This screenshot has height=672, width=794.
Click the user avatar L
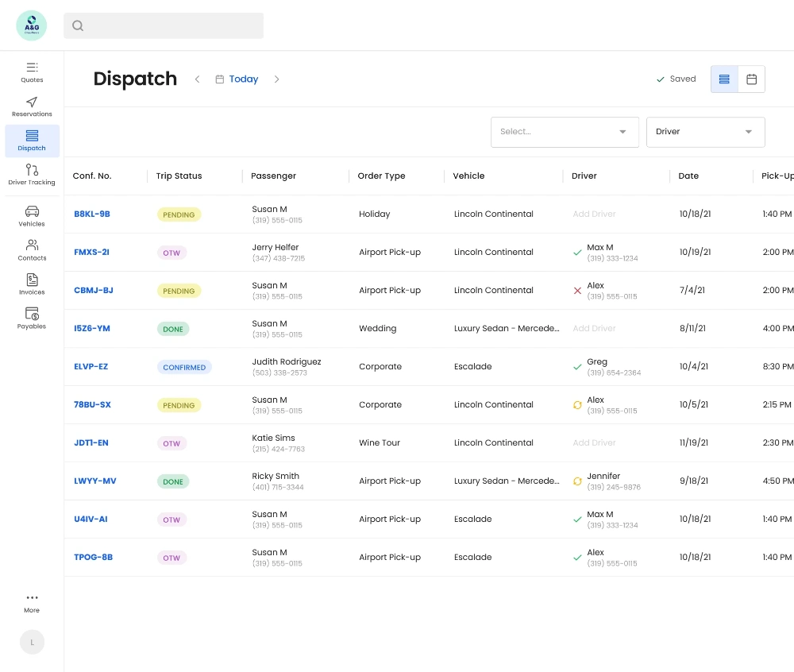click(x=32, y=642)
